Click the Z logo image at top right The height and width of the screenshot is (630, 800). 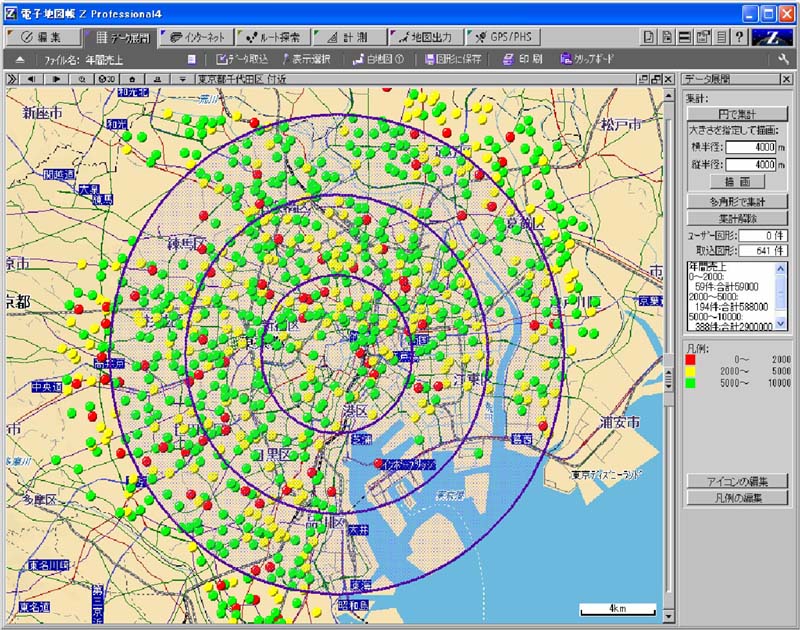(772, 37)
